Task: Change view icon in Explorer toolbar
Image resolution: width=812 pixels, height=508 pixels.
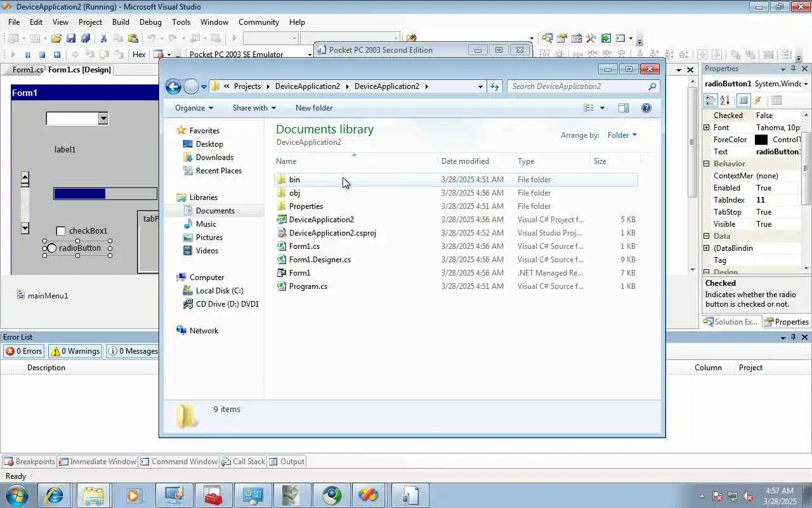Action: click(589, 108)
